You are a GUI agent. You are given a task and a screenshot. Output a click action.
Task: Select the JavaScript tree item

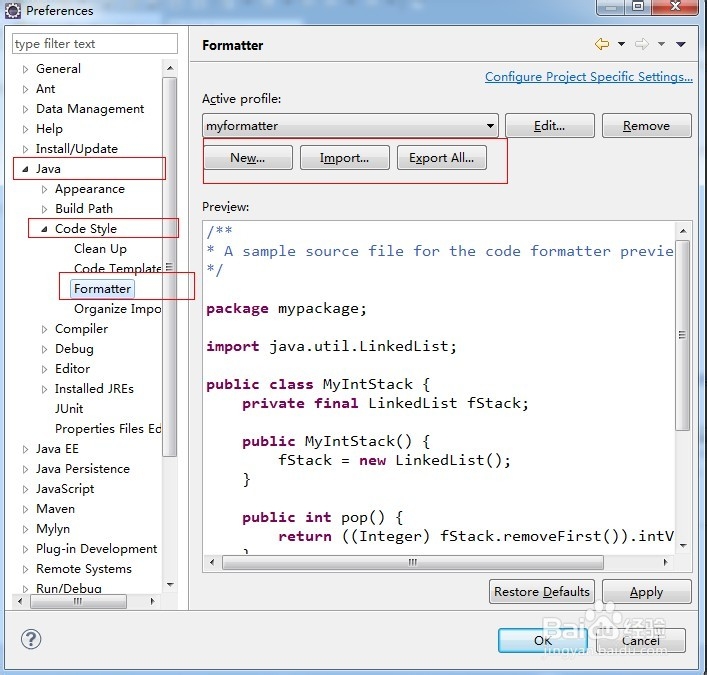[65, 489]
